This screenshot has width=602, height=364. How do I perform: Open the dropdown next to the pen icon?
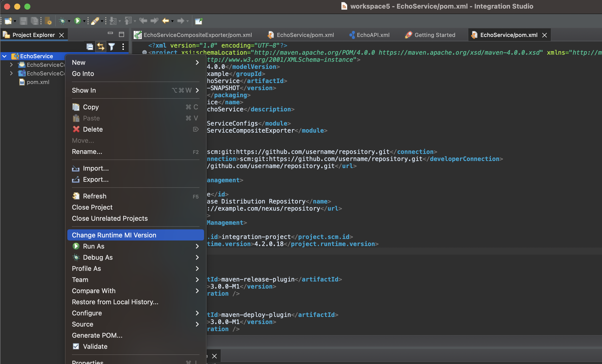tap(102, 21)
